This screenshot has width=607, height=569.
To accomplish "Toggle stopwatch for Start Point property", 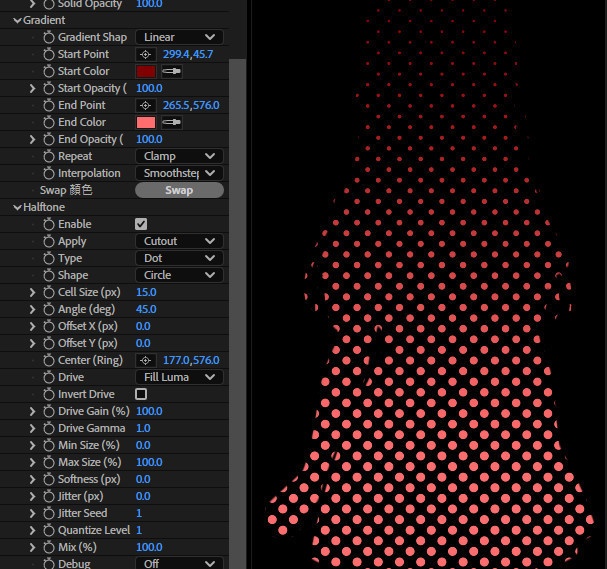I will coord(49,55).
